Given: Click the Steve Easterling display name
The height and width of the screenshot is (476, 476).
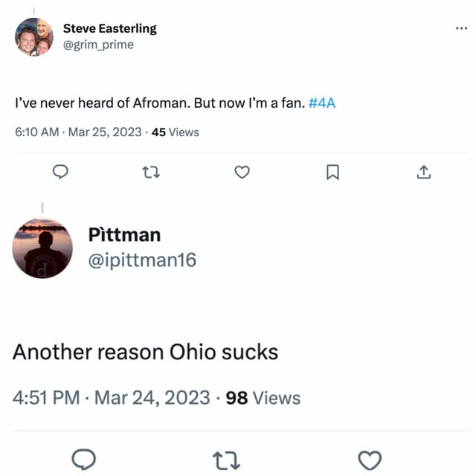Looking at the screenshot, I should (109, 28).
